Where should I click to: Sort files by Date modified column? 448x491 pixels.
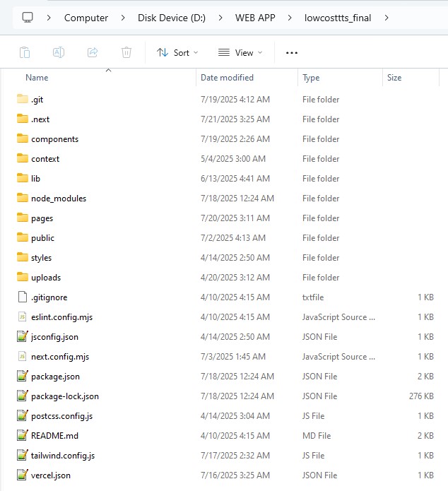[x=227, y=78]
